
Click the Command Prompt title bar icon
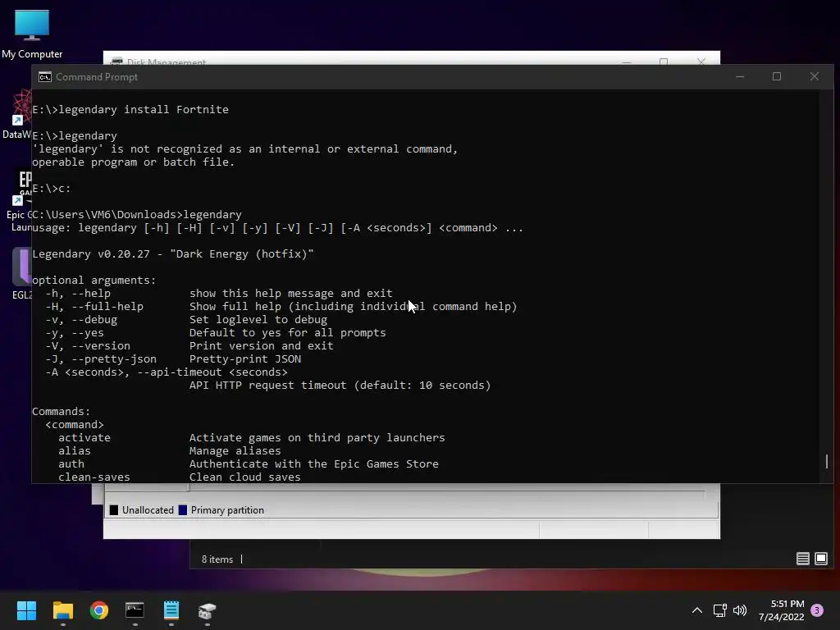coord(45,77)
